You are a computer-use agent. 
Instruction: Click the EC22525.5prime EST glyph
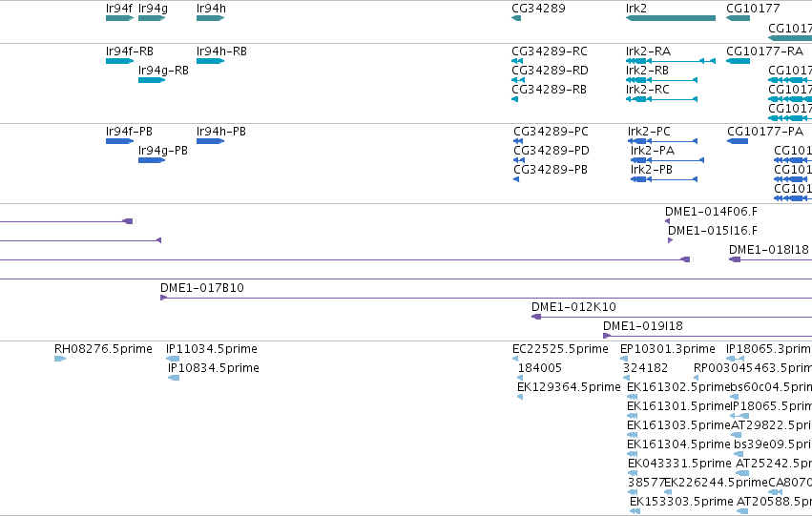[x=515, y=360]
